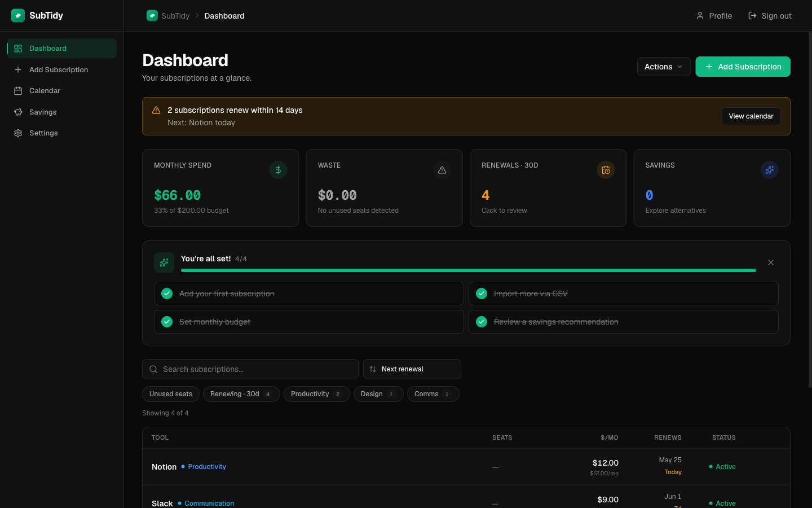Open the Dashboard sidebar item
The height and width of the screenshot is (508, 812).
[61, 49]
